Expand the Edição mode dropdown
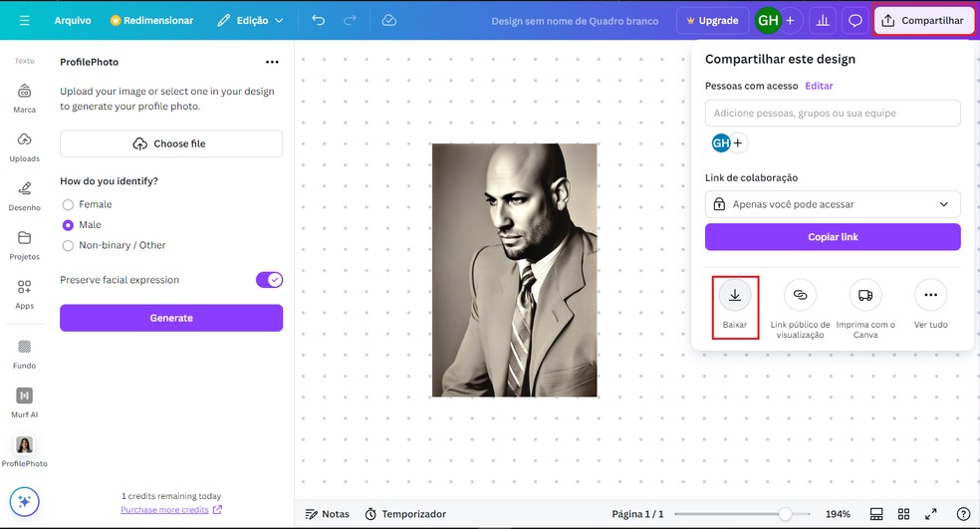The image size is (980, 529). (250, 21)
